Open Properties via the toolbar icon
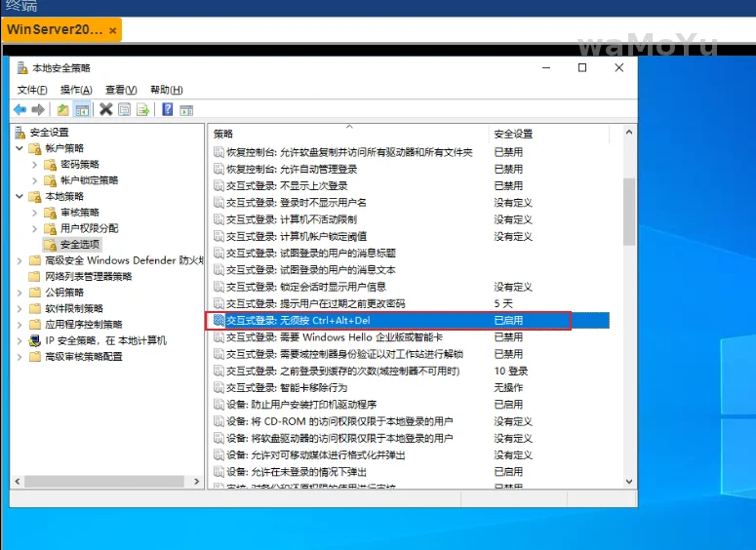Screen dimensions: 756x550 click(x=125, y=109)
